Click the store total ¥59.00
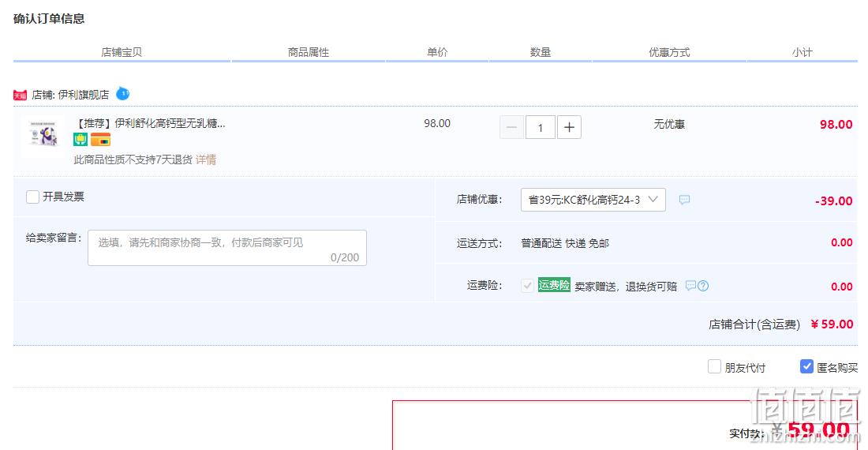 pyautogui.click(x=832, y=324)
